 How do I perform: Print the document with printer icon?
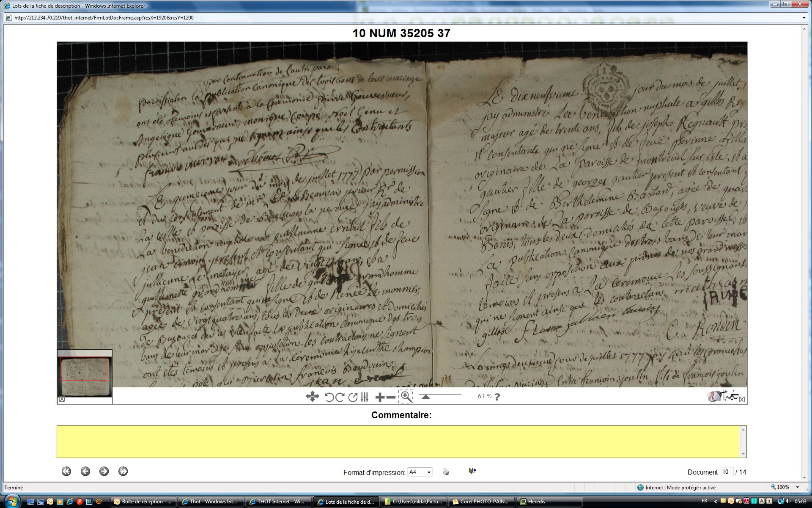point(446,472)
